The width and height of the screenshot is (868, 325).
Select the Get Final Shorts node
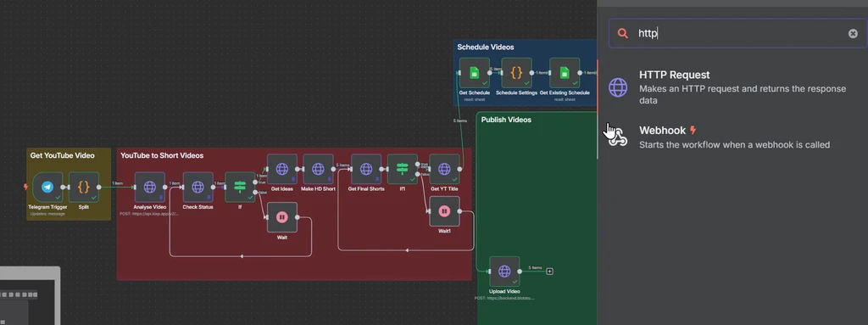click(x=366, y=169)
